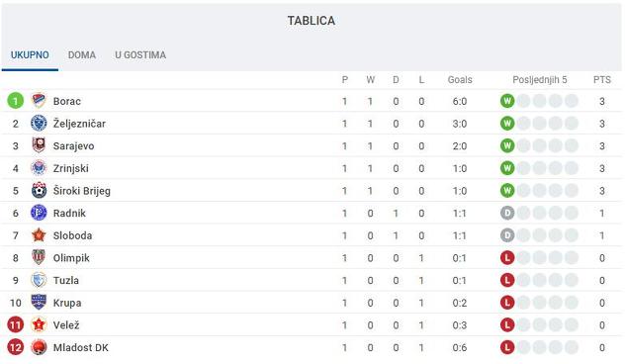Switch to the U GOSTIMA tab
Screen dimensions: 625x364
140,55
